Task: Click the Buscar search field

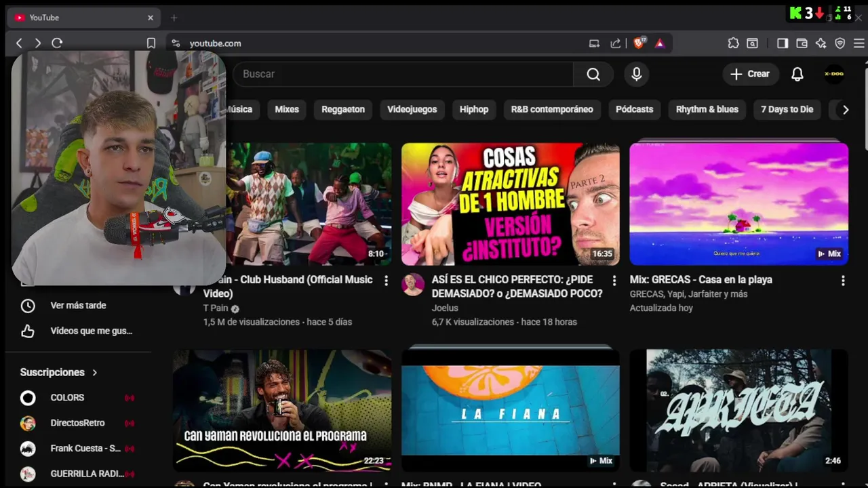Action: click(403, 74)
